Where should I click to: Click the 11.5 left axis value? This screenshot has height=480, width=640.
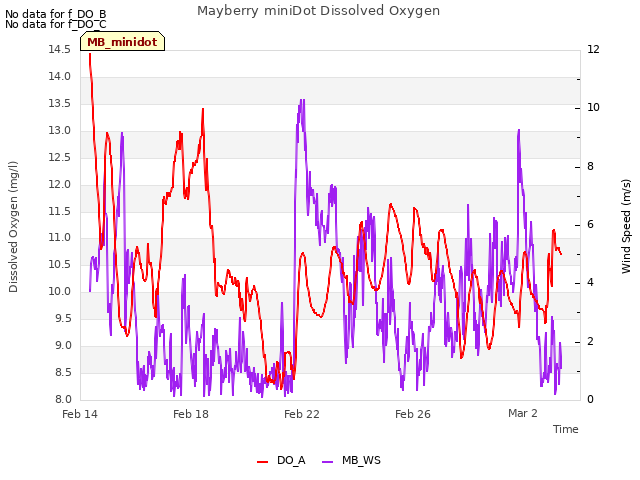coord(60,211)
